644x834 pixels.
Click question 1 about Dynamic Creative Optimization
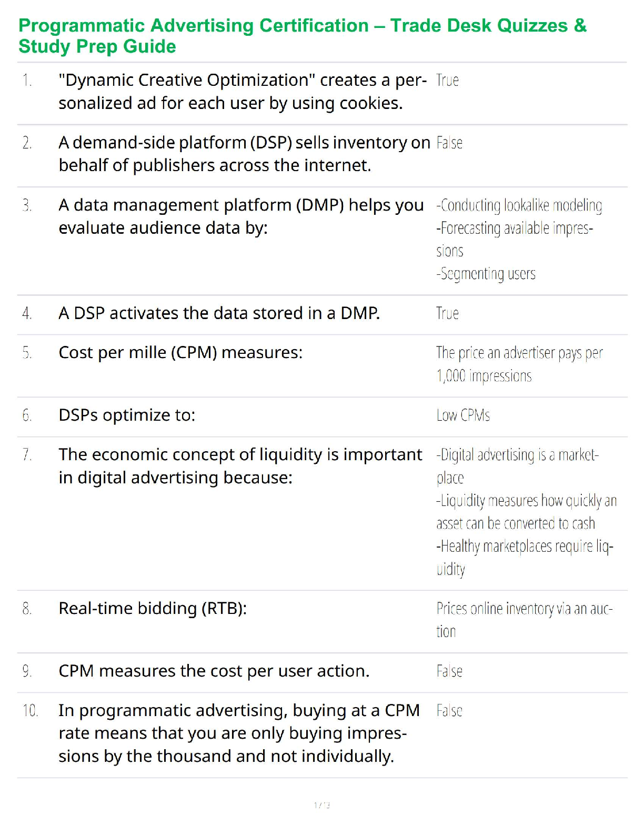242,92
